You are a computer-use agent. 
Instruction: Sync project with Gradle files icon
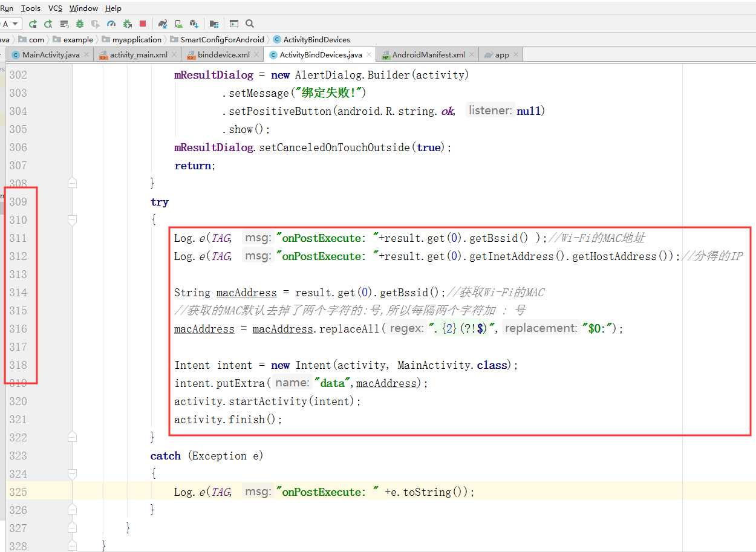pos(163,24)
